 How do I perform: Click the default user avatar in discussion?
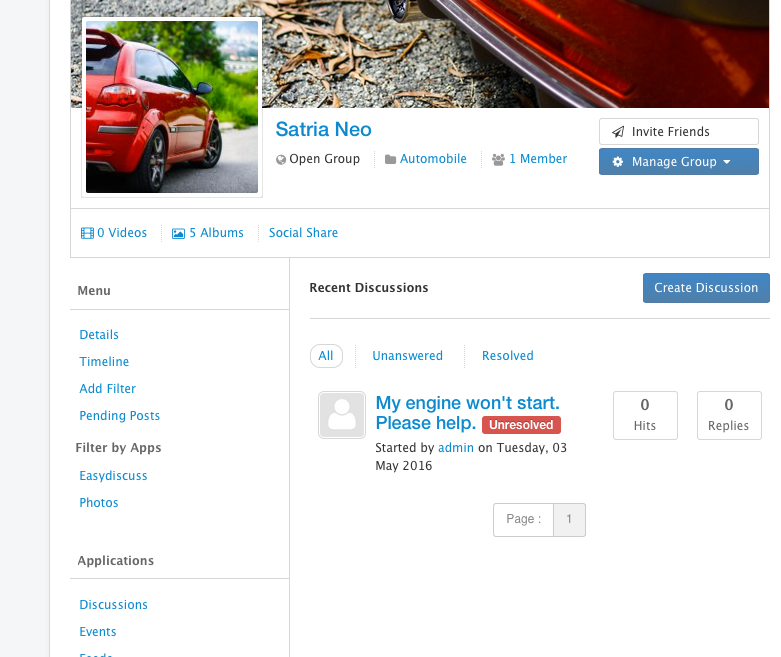342,415
